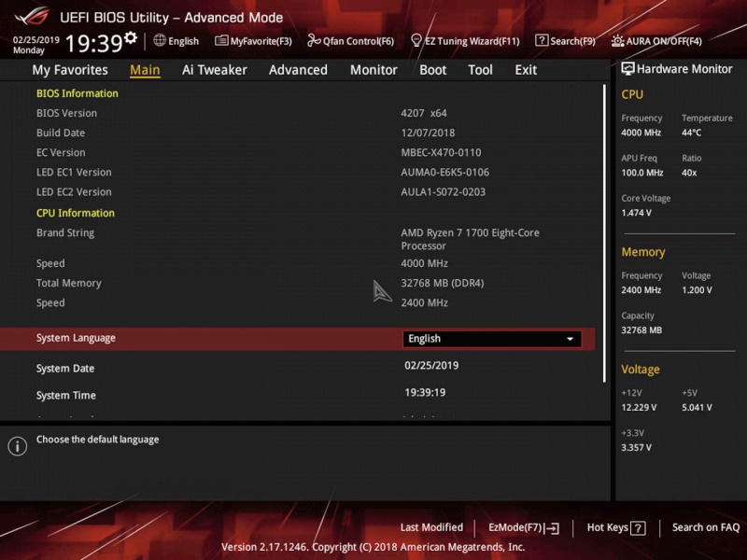The height and width of the screenshot is (560, 747).
Task: Select the System Date value 02/25/2019
Action: (431, 366)
